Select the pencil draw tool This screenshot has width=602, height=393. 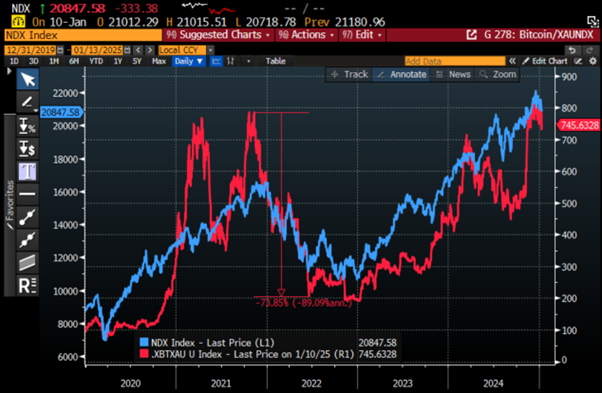[27, 102]
